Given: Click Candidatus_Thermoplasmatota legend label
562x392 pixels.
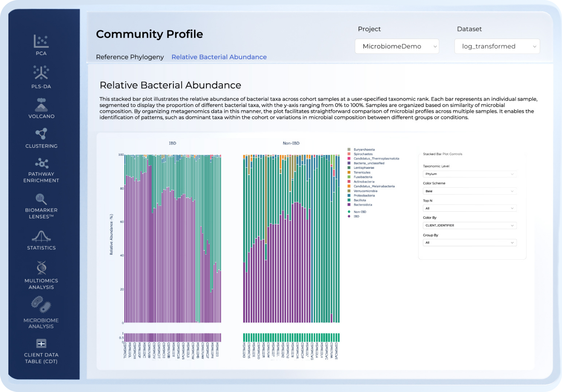Looking at the screenshot, I should 376,159.
